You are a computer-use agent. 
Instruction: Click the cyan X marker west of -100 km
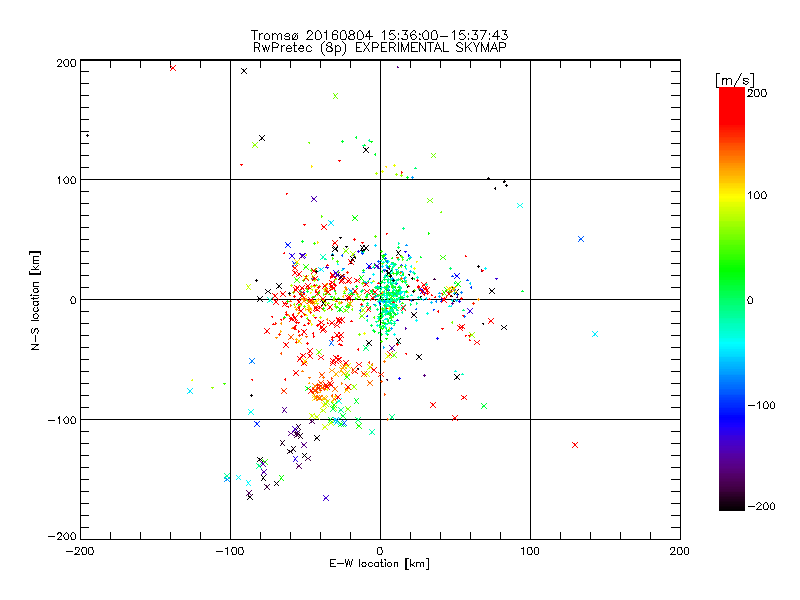tap(190, 391)
